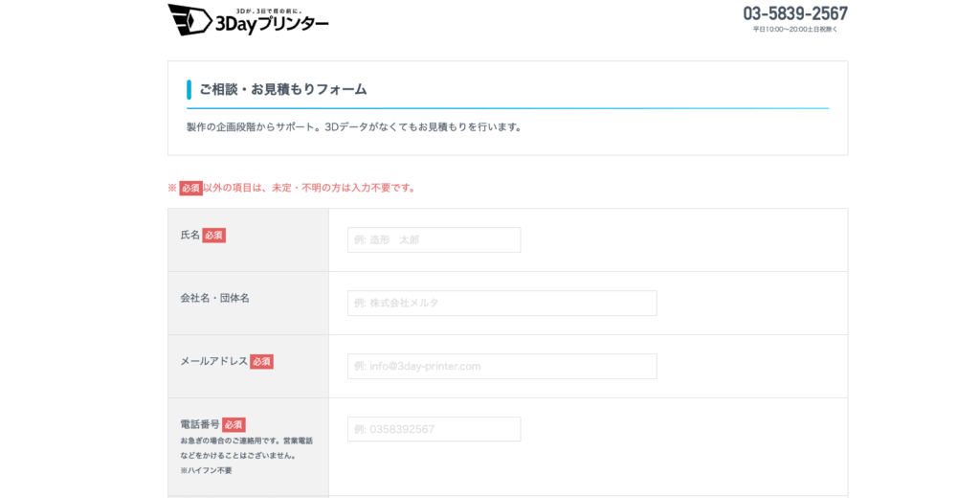Click the メールアドレス label
The width and height of the screenshot is (980, 498).
coord(213,361)
